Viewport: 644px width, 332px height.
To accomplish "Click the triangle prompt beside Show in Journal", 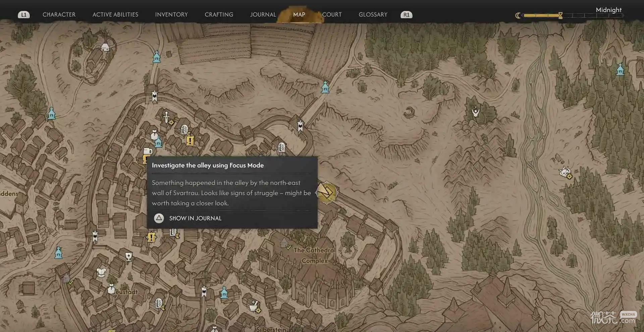I will point(159,218).
